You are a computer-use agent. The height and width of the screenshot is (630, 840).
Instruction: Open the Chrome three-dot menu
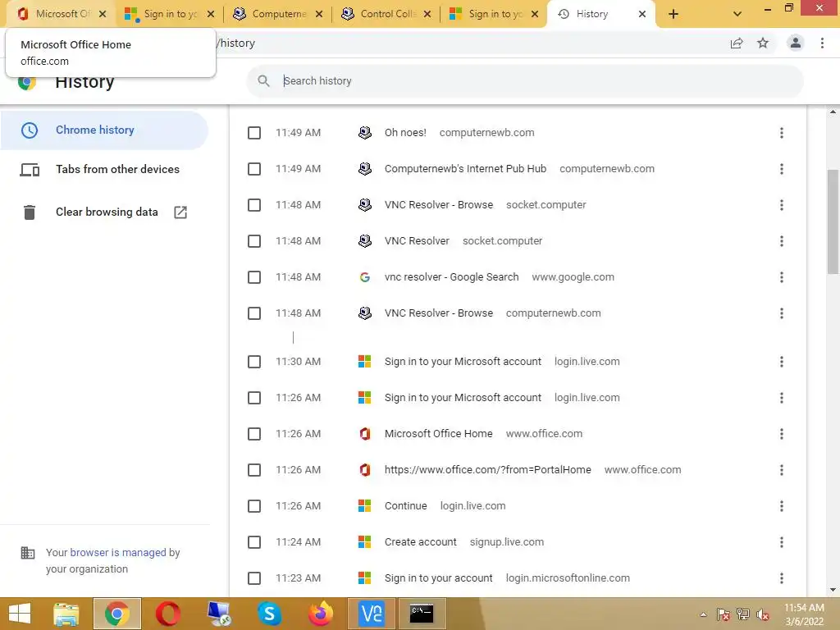pyautogui.click(x=822, y=43)
